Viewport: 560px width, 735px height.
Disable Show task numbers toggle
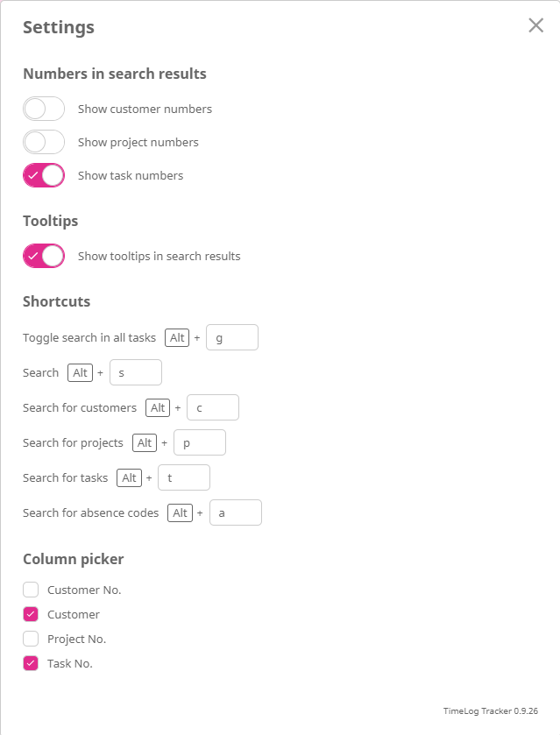[44, 175]
